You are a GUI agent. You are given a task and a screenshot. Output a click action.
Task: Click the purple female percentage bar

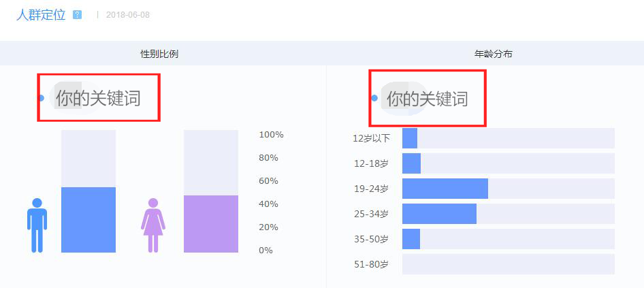click(211, 223)
